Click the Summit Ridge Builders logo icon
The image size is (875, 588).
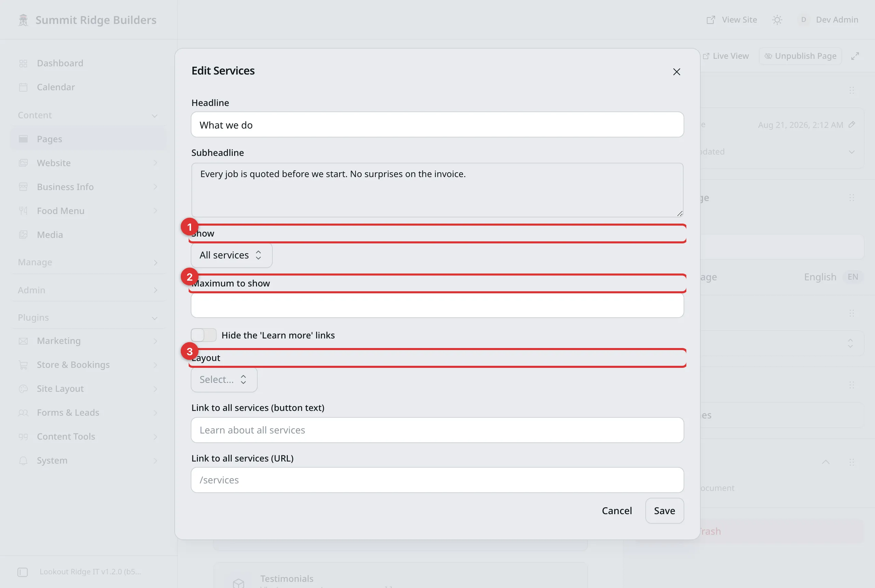tap(23, 20)
